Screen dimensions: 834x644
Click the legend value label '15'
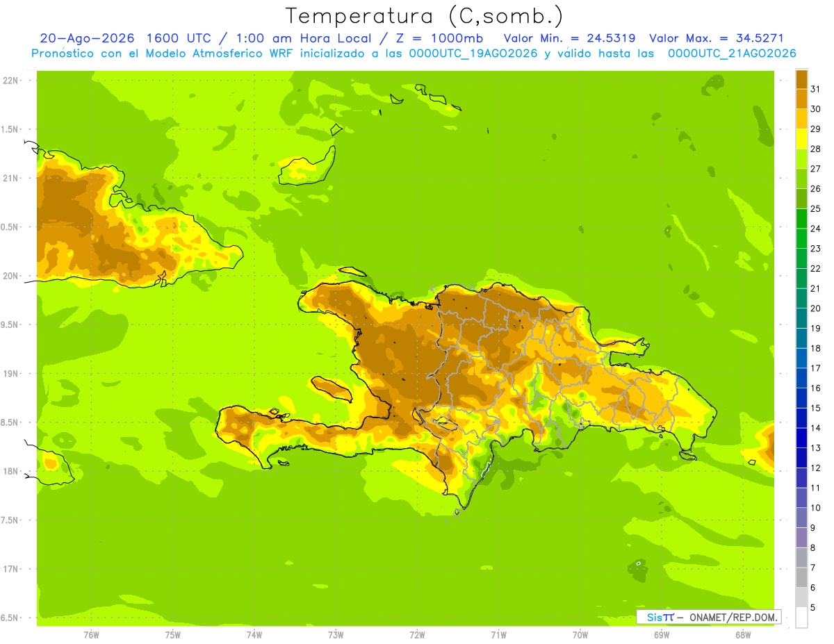pyautogui.click(x=816, y=408)
